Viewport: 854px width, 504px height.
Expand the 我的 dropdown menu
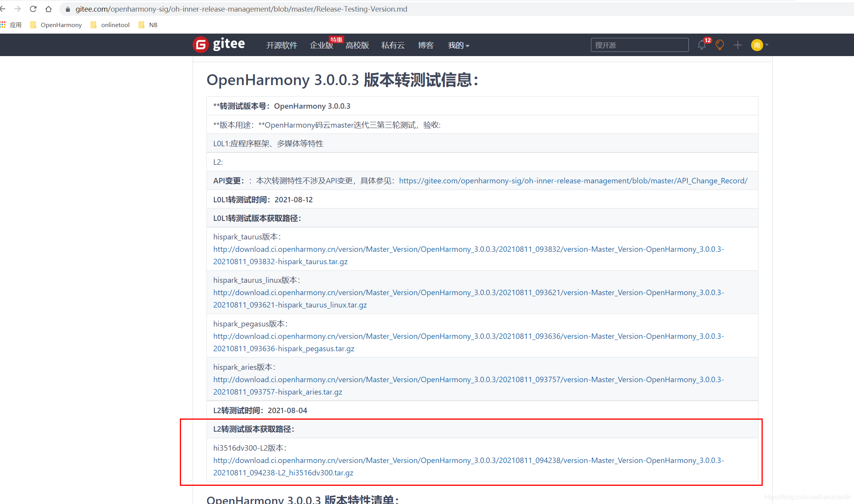[x=458, y=45]
